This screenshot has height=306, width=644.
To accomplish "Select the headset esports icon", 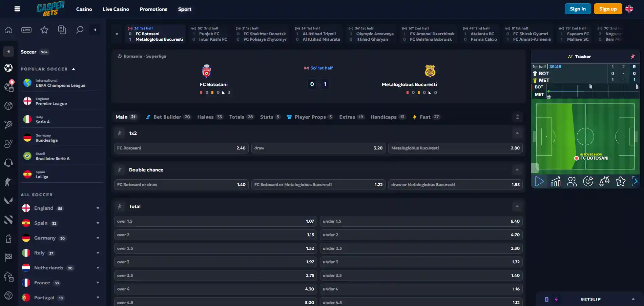I will [x=8, y=163].
